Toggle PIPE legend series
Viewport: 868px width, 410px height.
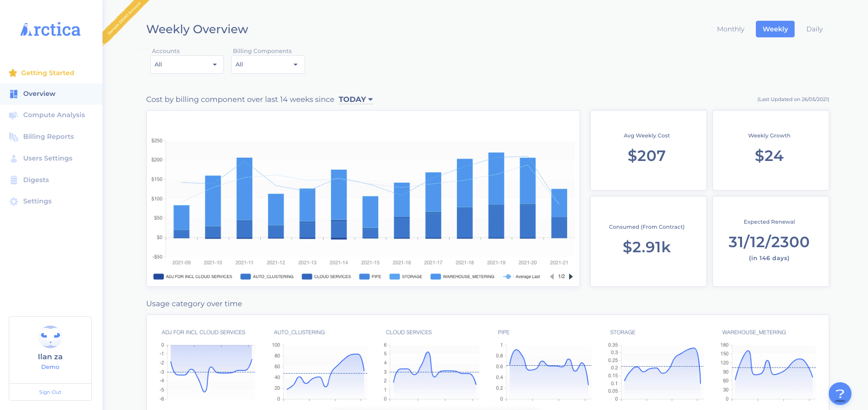click(371, 277)
